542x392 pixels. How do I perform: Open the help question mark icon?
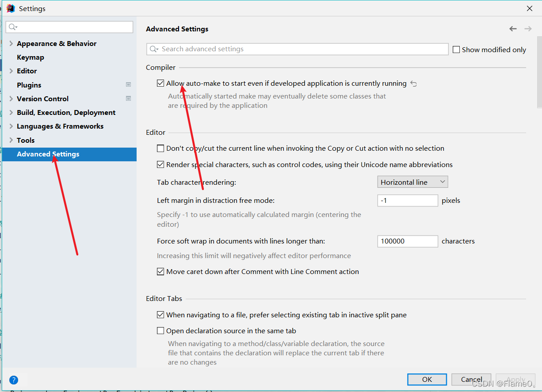click(14, 380)
